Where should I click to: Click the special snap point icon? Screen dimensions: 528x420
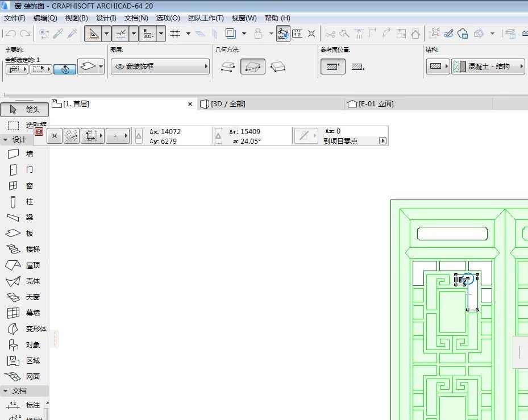(311, 34)
